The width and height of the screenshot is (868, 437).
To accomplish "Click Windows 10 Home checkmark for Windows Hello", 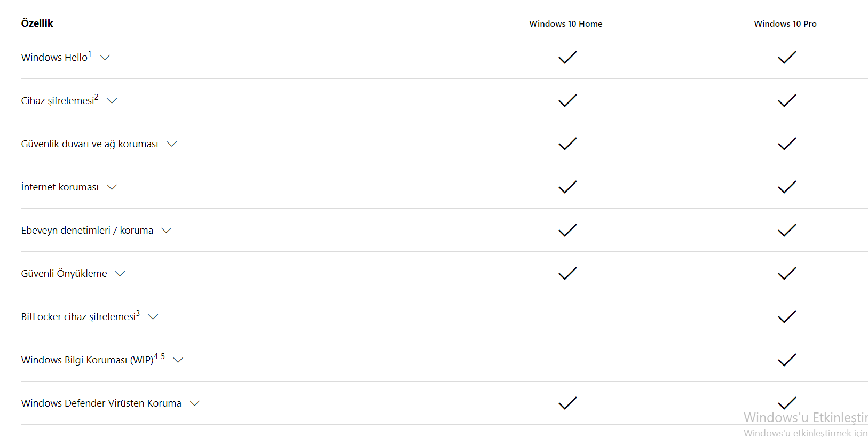I will coord(567,57).
